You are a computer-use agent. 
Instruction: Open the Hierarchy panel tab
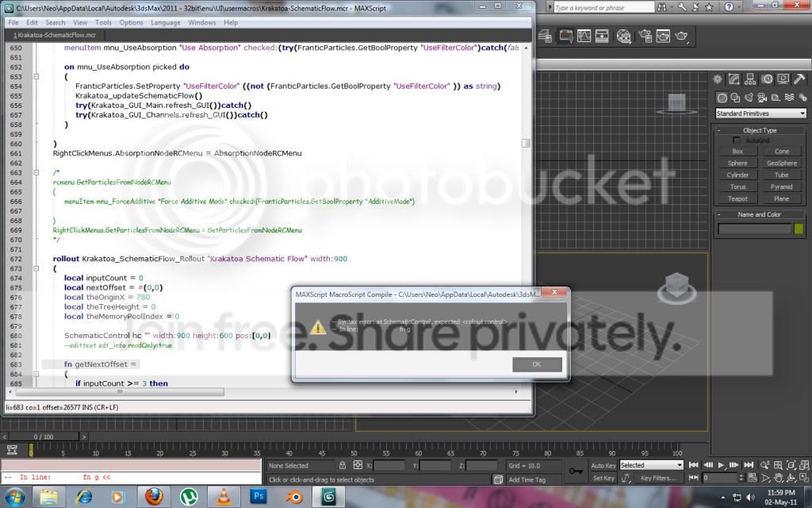coord(750,79)
